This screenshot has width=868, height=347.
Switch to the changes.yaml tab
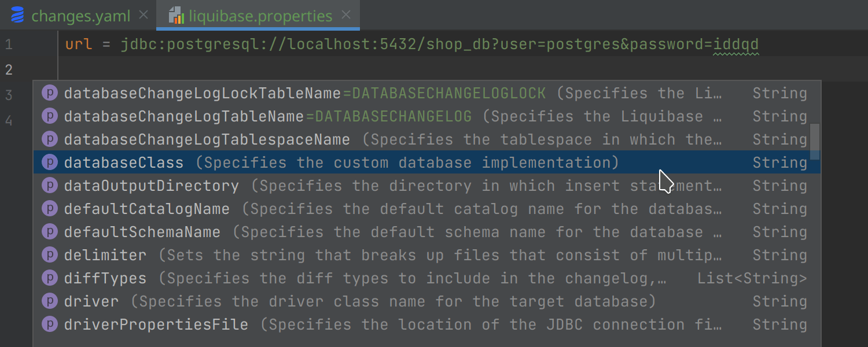point(80,16)
